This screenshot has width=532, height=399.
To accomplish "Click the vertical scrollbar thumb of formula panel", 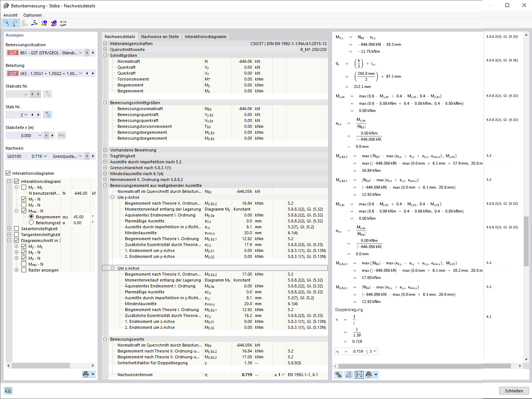I will click(526, 241).
